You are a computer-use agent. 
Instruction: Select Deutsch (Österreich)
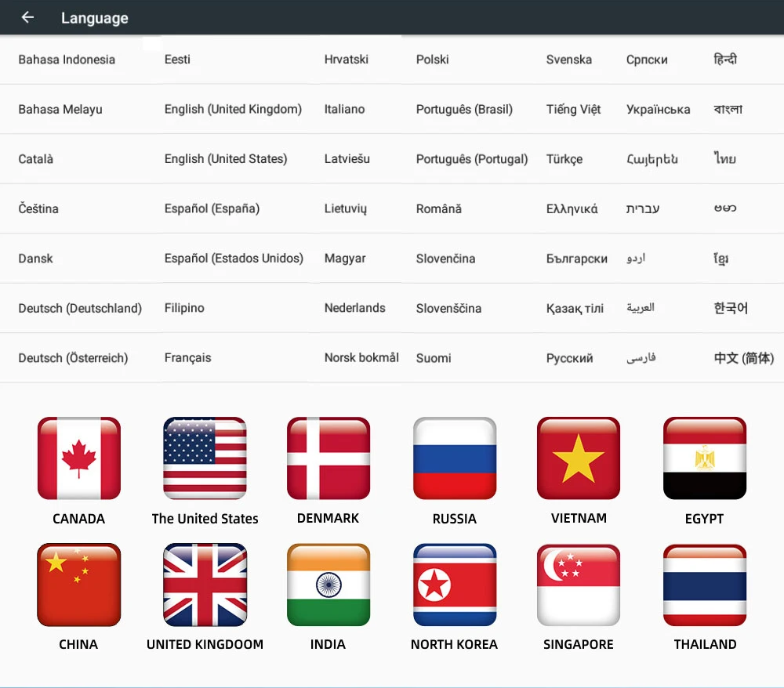(x=73, y=358)
